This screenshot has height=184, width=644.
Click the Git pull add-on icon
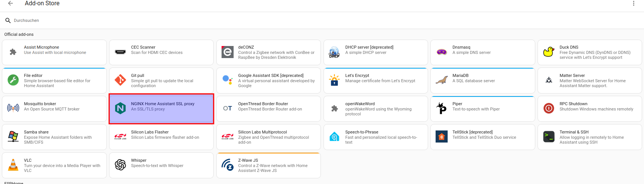[x=120, y=80]
